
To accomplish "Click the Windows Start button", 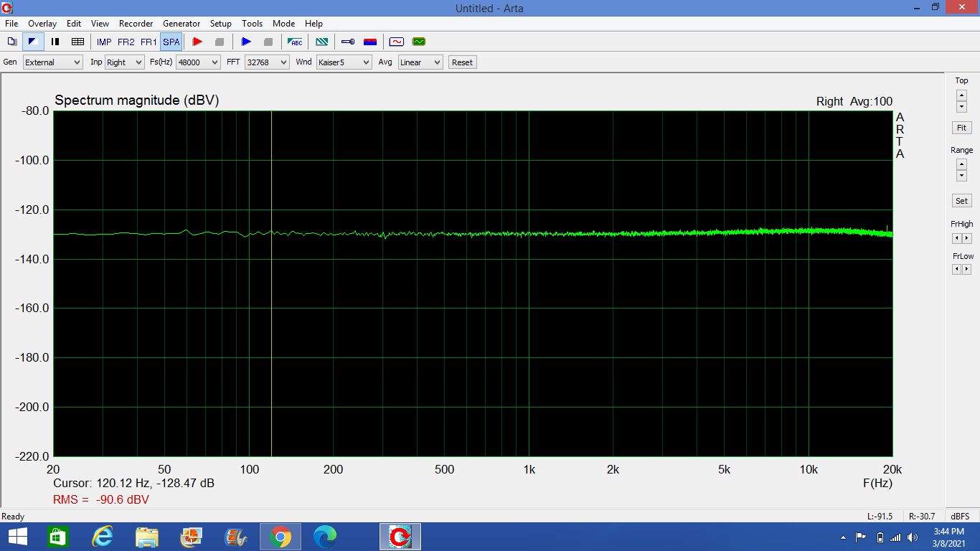I will (17, 537).
